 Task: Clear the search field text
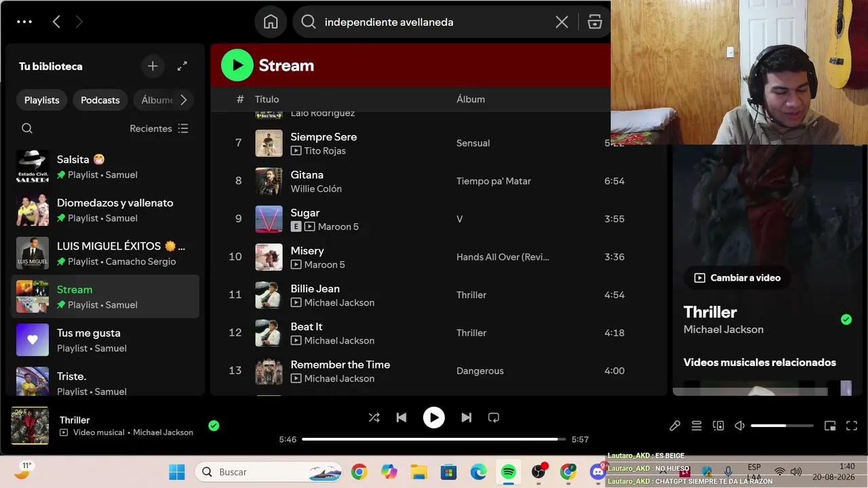[561, 22]
